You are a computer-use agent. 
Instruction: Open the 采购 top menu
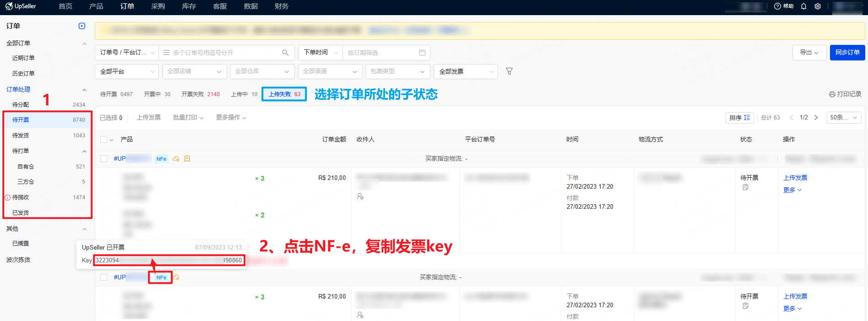158,6
